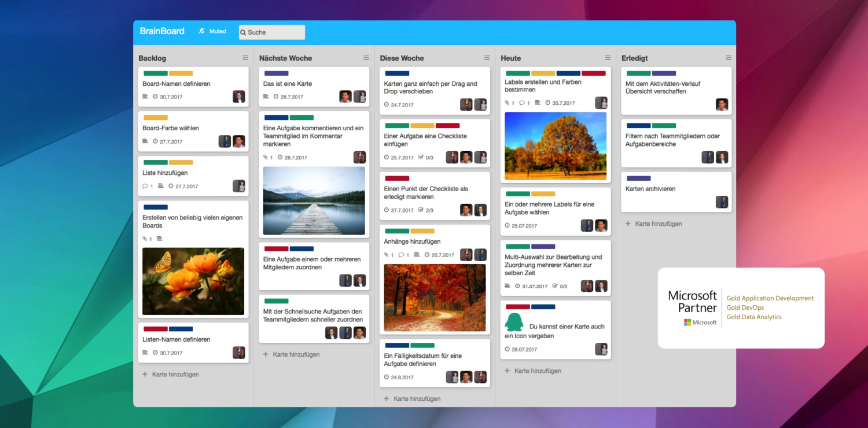
Task: Click description icon on 'Board-Farbe wählen' card
Action: click(145, 141)
